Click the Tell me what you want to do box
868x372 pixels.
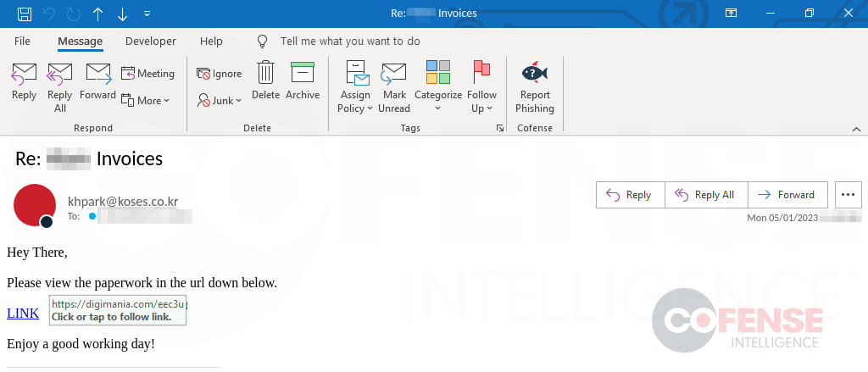pos(350,42)
